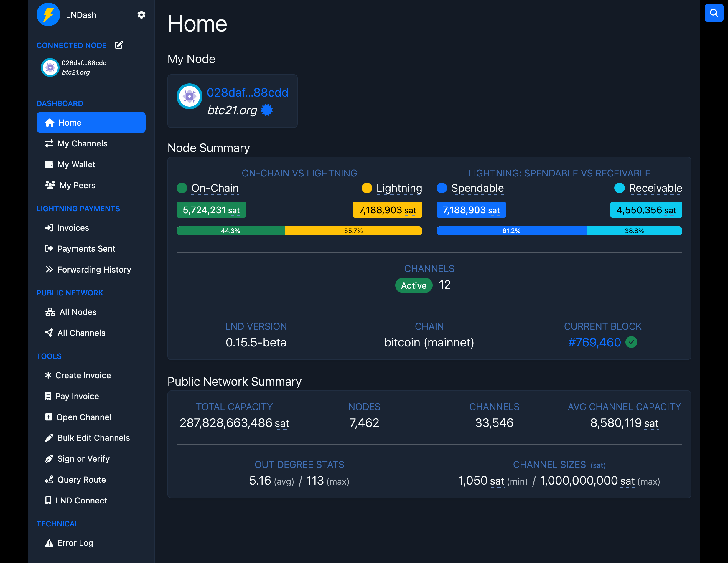This screenshot has width=728, height=563.
Task: Select Query Route tool
Action: [81, 480]
